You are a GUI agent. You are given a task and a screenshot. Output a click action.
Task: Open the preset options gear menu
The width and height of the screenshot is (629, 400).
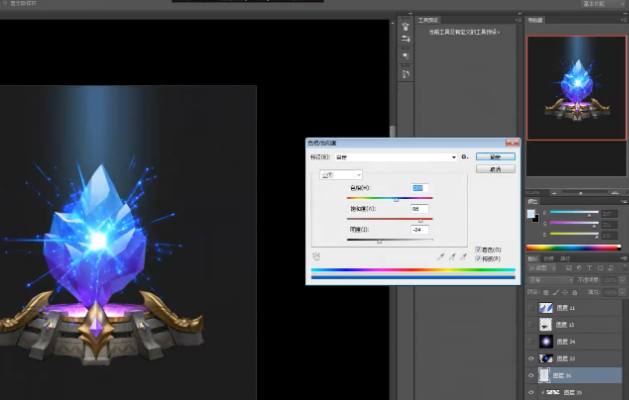pyautogui.click(x=465, y=157)
